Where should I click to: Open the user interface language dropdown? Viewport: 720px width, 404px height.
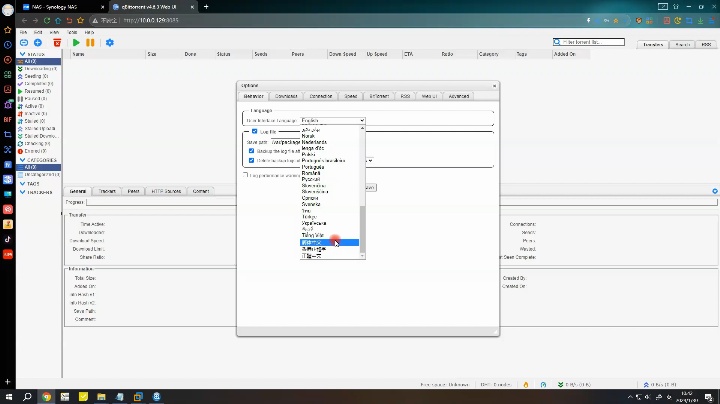[x=332, y=121]
